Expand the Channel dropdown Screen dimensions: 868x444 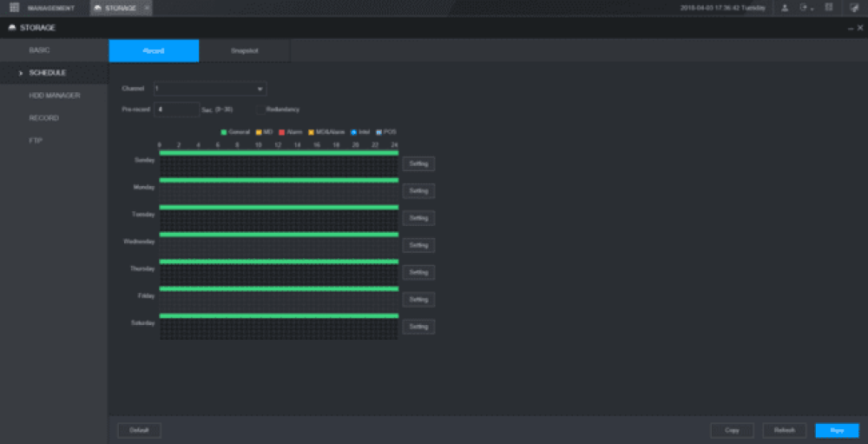tap(210, 88)
